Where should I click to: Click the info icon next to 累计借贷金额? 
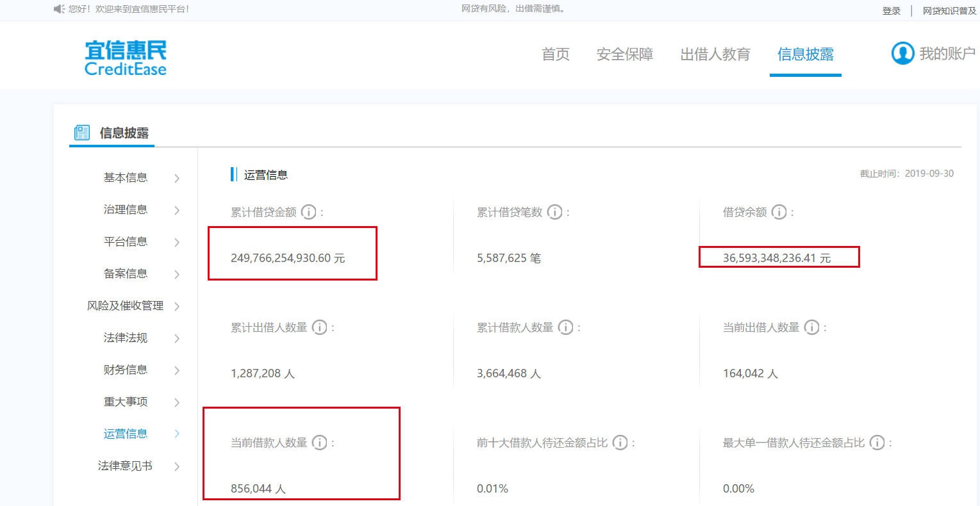click(x=309, y=212)
